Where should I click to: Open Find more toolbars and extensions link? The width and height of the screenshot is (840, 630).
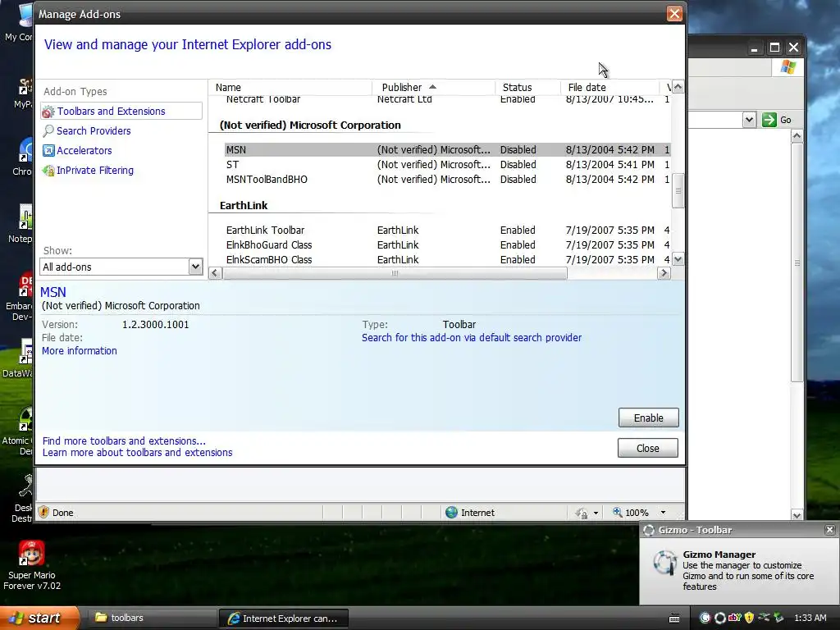pyautogui.click(x=124, y=441)
